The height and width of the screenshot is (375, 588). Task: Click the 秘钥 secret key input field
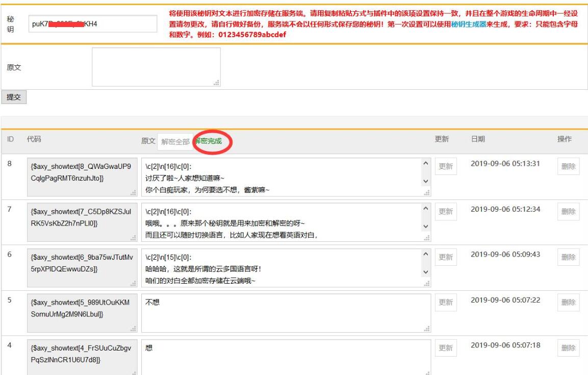click(x=93, y=23)
